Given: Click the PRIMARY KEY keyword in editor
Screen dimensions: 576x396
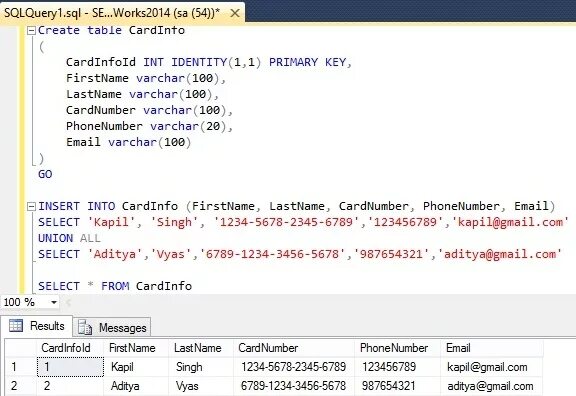Looking at the screenshot, I should pyautogui.click(x=307, y=62).
